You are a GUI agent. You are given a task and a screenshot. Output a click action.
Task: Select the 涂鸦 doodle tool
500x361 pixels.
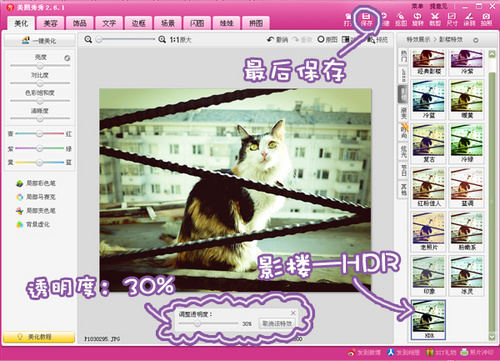[469, 20]
